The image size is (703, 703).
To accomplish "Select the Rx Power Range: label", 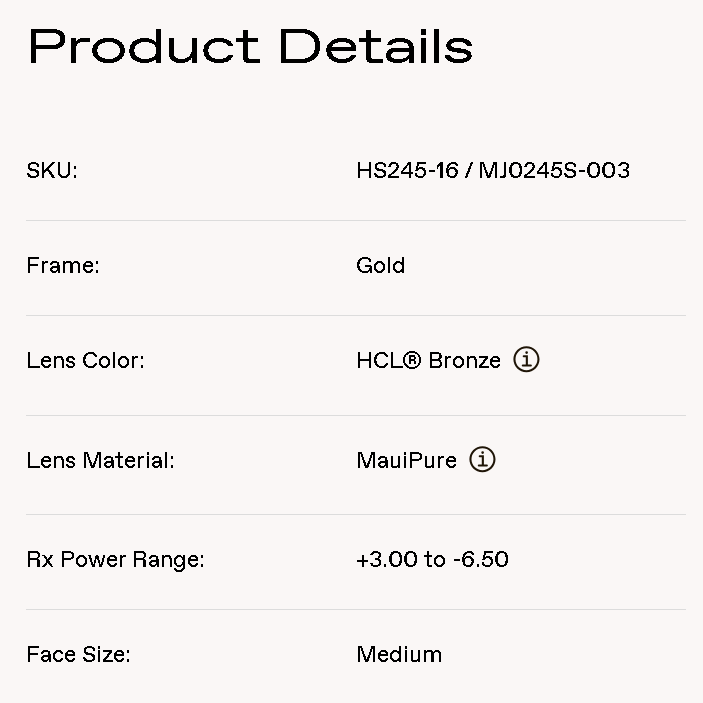I will click(x=115, y=560).
